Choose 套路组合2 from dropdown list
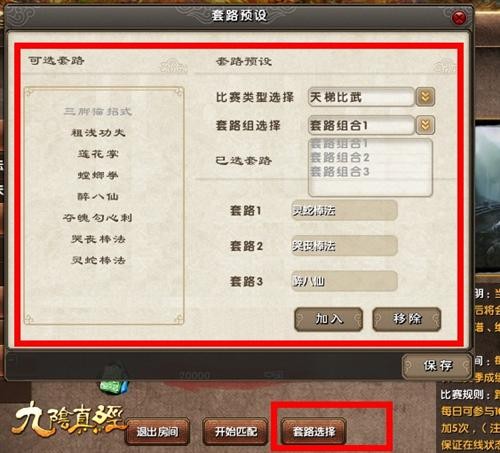Viewport: 500px width, 453px height. 340,157
